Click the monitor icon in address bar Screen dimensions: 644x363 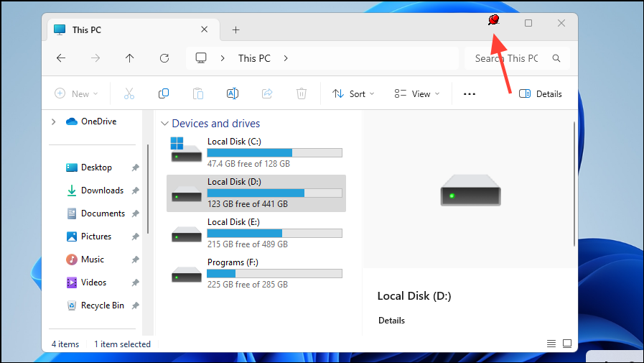click(201, 58)
